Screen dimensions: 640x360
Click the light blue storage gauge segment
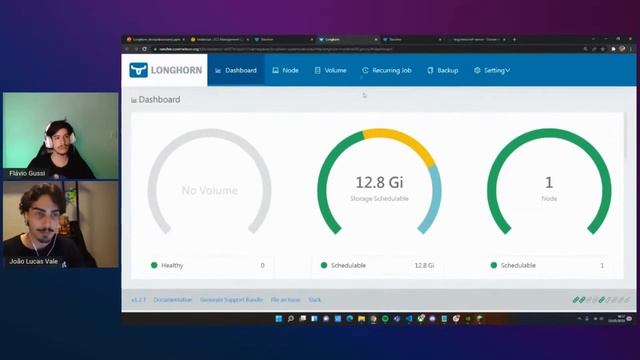433,200
